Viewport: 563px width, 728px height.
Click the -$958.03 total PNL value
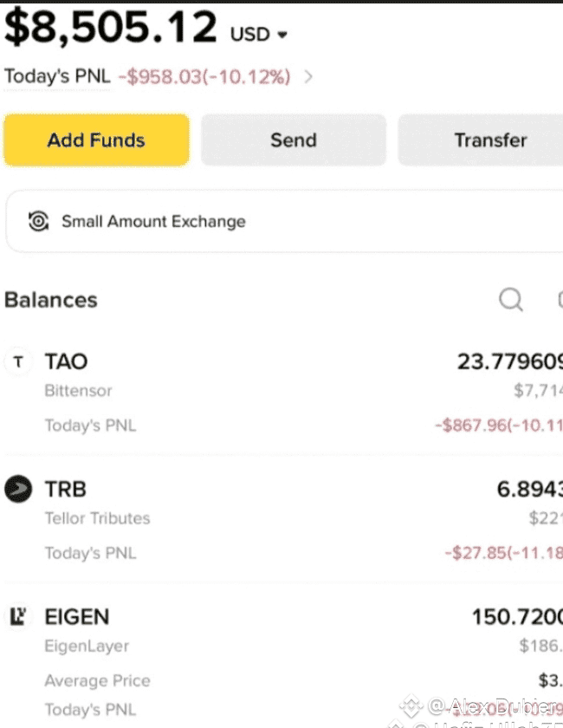[204, 76]
